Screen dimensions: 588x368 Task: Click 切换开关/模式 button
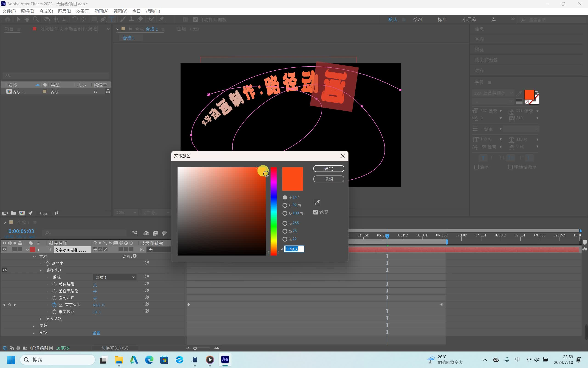(x=115, y=348)
